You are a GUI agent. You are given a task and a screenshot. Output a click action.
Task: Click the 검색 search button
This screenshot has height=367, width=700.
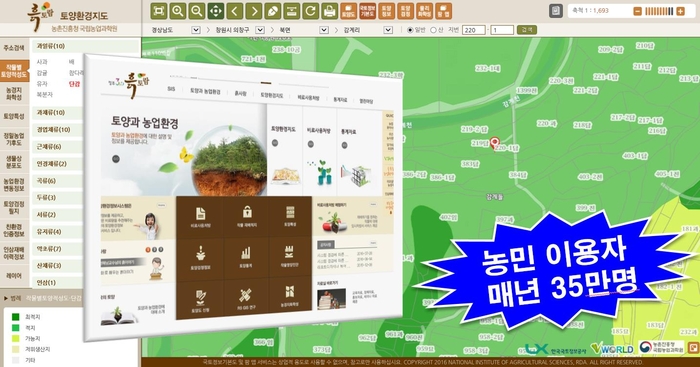click(x=527, y=30)
